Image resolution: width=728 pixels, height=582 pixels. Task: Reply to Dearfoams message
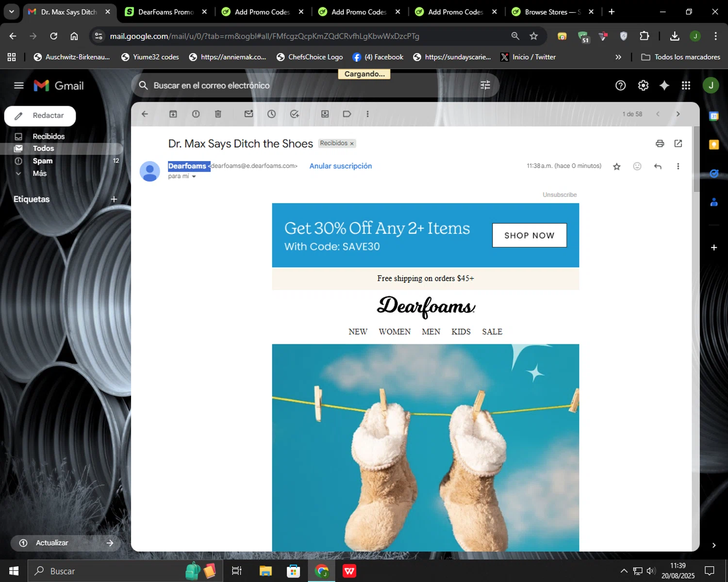[x=658, y=166]
